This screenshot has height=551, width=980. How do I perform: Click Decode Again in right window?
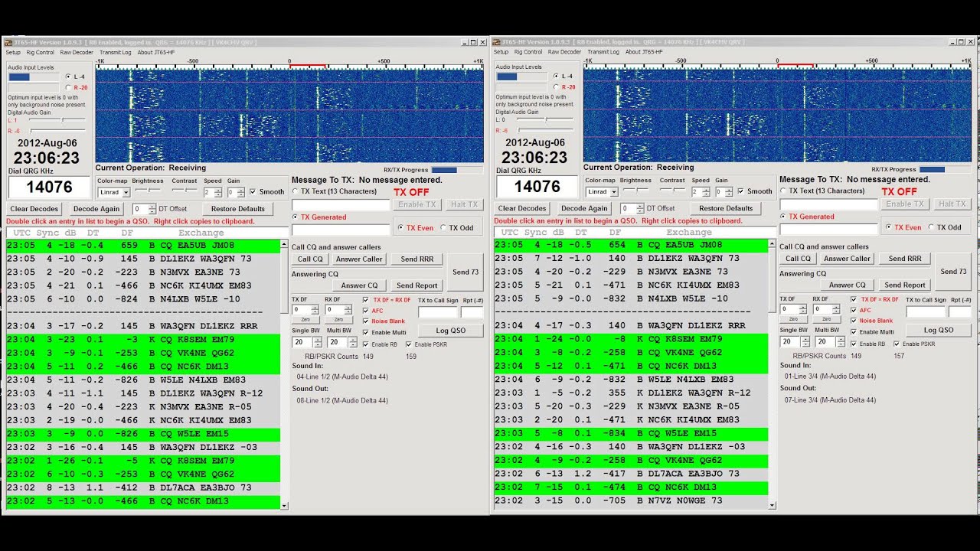point(584,208)
